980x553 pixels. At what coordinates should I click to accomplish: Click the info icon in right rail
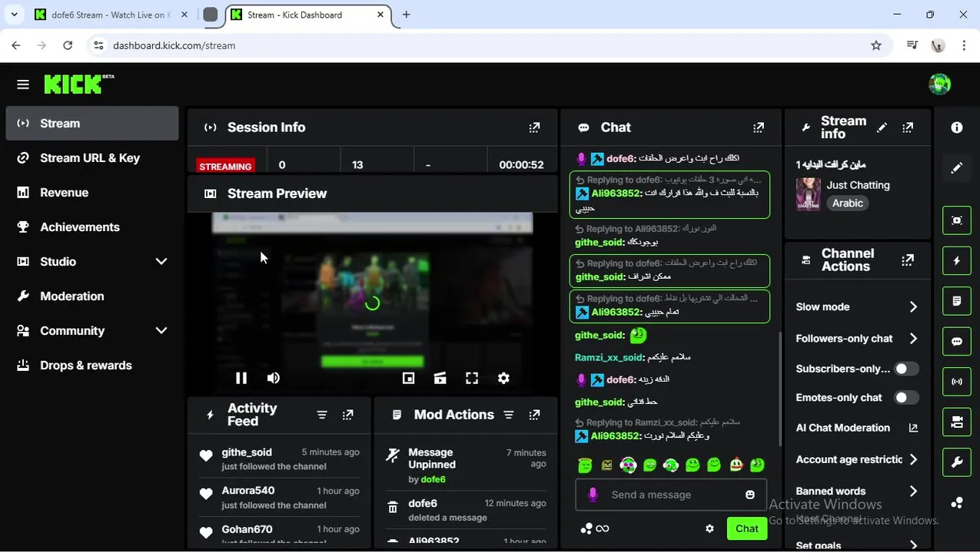point(957,127)
